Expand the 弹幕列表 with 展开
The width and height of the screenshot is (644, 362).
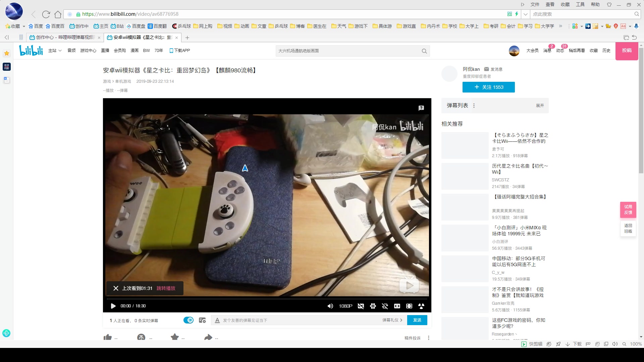point(540,106)
